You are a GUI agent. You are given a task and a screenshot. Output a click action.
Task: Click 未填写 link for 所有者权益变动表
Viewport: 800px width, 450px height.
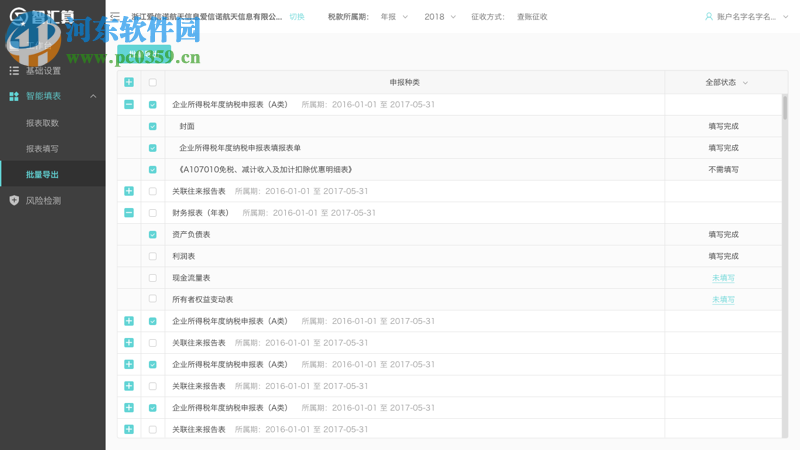pos(723,299)
